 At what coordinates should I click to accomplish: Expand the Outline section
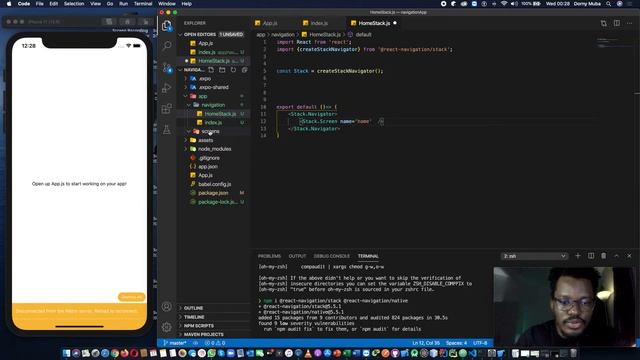[x=193, y=308]
